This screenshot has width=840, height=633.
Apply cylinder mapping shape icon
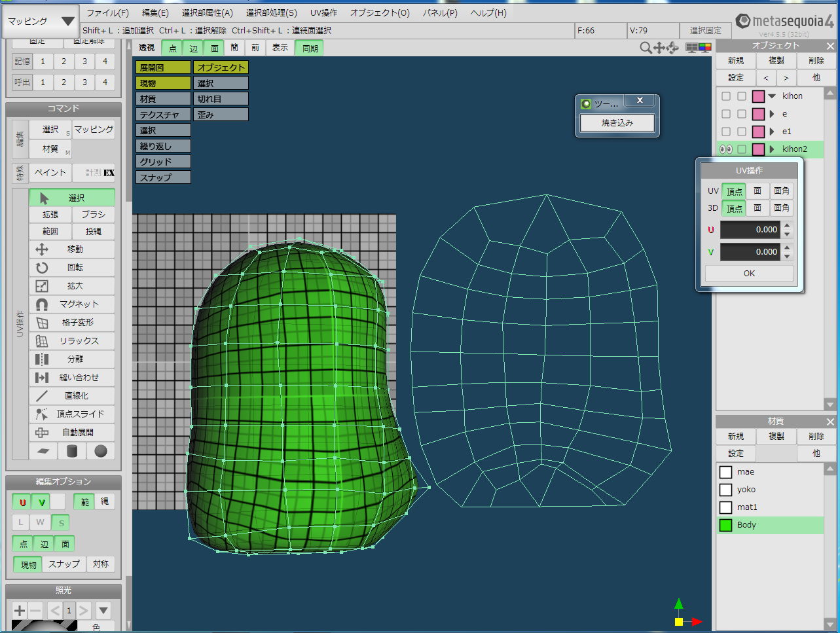(72, 451)
